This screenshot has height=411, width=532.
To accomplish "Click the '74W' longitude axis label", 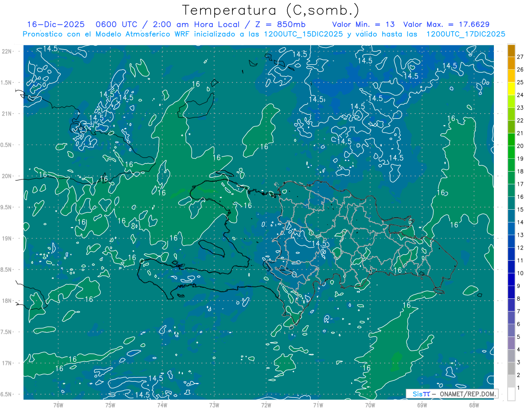I will pyautogui.click(x=162, y=405).
